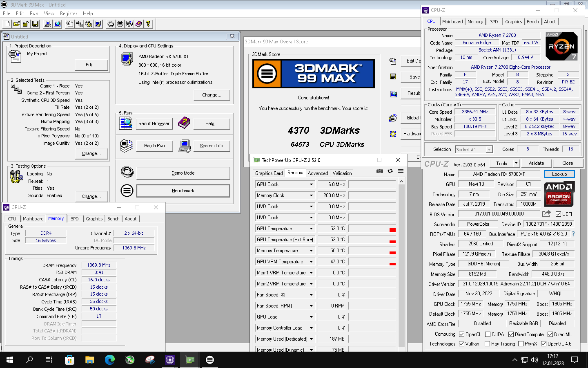588x368 pixels.
Task: Open taskbar Search magnifier
Action: click(x=29, y=360)
